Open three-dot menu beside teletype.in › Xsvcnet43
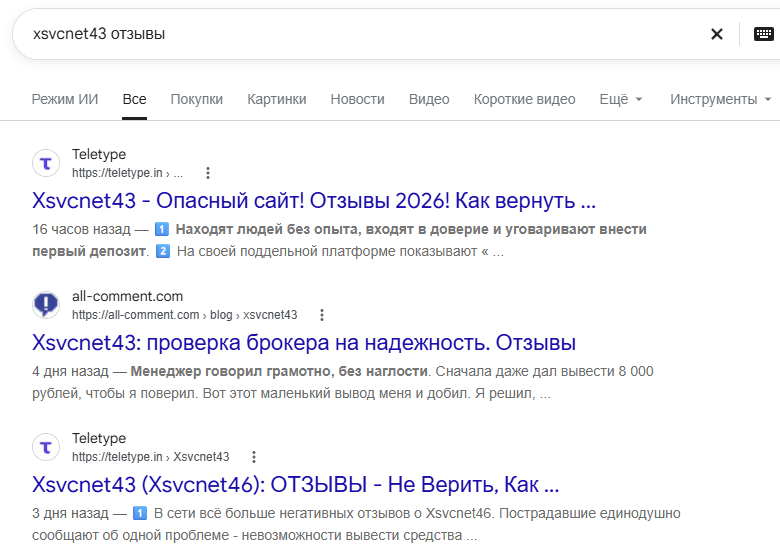780x552 pixels. click(x=254, y=457)
